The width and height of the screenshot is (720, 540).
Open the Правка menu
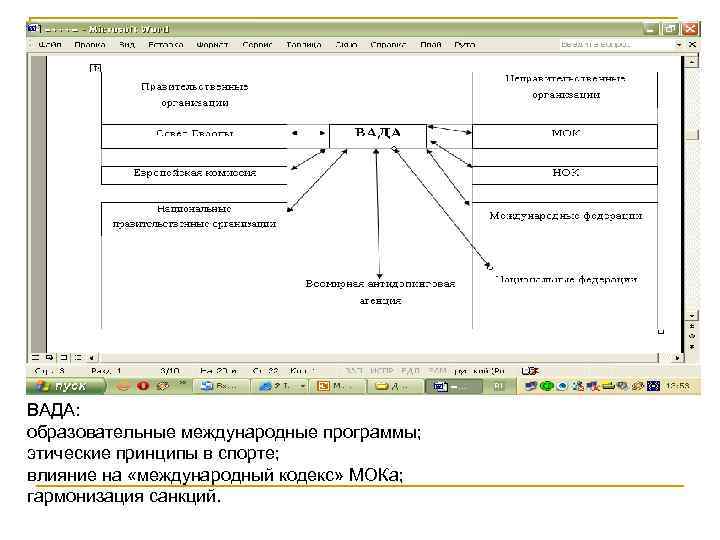pyautogui.click(x=90, y=45)
